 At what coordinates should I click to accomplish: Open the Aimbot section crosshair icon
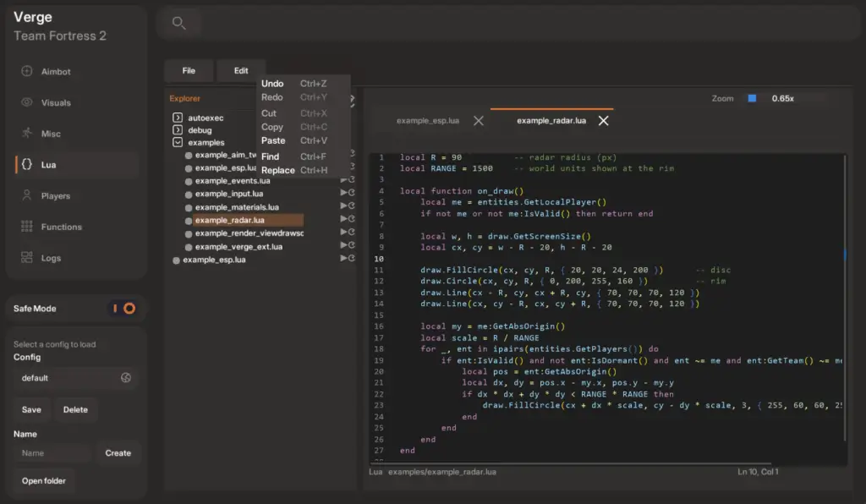(x=26, y=71)
